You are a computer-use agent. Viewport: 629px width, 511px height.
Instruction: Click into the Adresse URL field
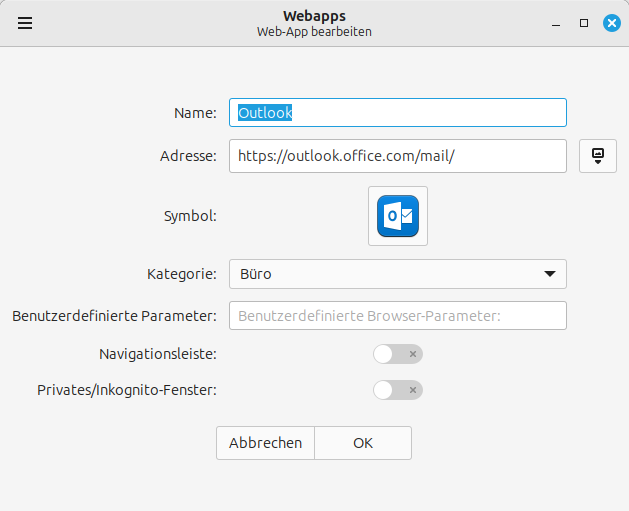pos(398,156)
